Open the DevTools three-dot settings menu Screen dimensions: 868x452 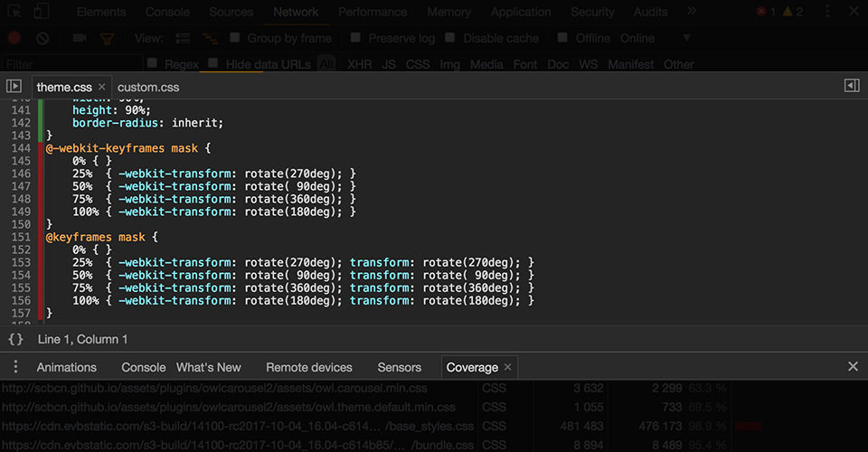tap(827, 11)
